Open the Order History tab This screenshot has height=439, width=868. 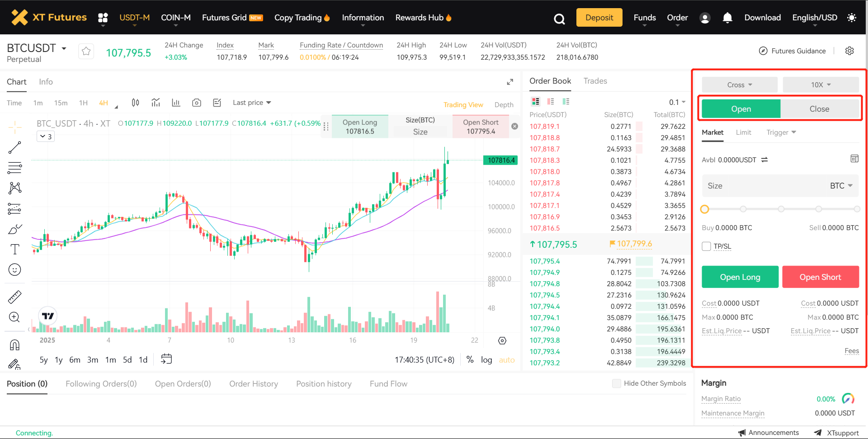pyautogui.click(x=253, y=384)
